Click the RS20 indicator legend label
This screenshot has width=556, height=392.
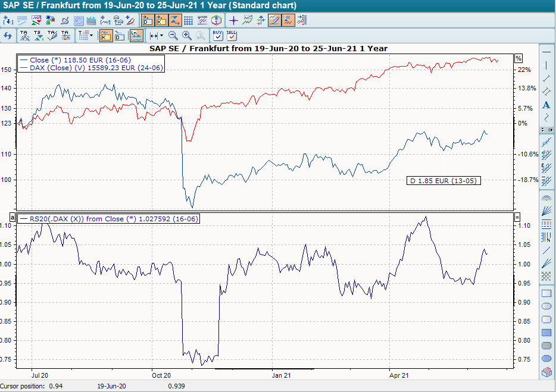click(x=108, y=219)
